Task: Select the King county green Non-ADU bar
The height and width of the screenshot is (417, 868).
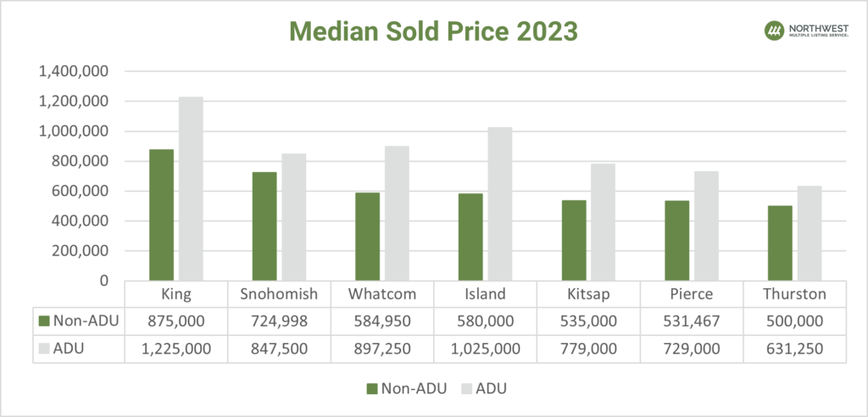Action: 161,215
